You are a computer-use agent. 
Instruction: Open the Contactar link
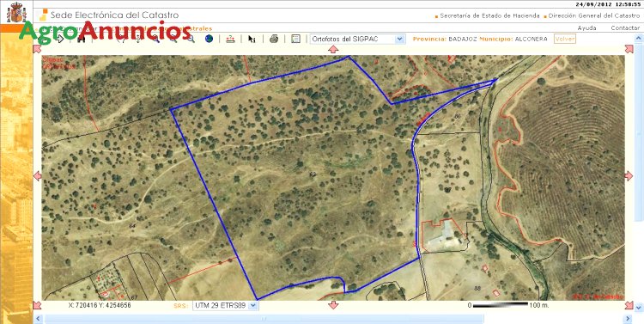coord(625,28)
